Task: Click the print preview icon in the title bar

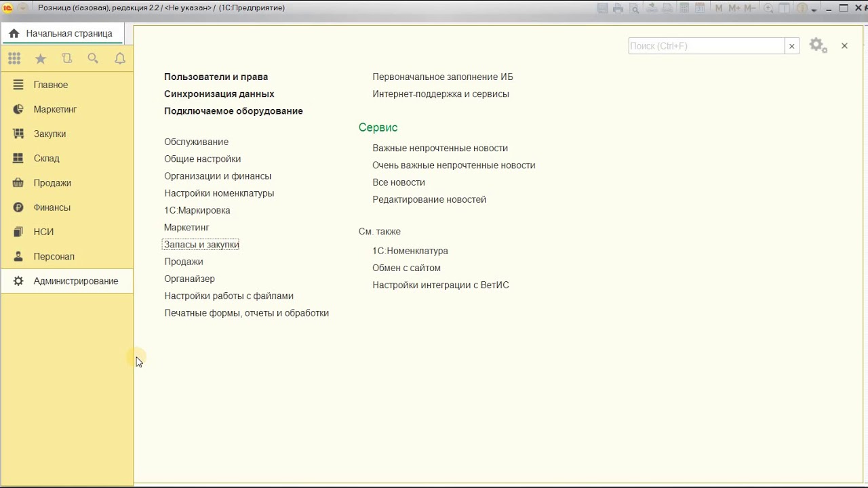Action: coord(634,8)
